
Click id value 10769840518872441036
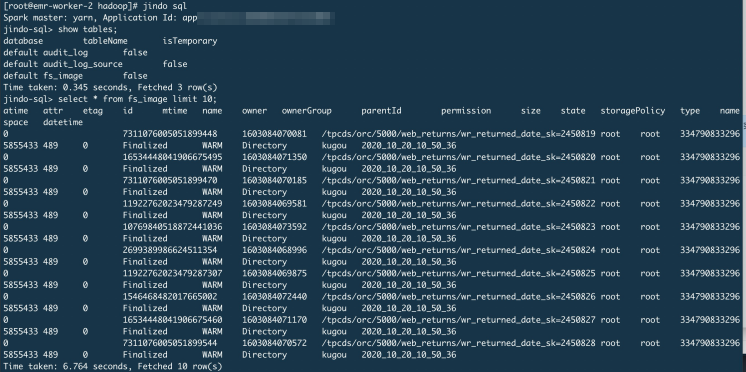(172, 227)
